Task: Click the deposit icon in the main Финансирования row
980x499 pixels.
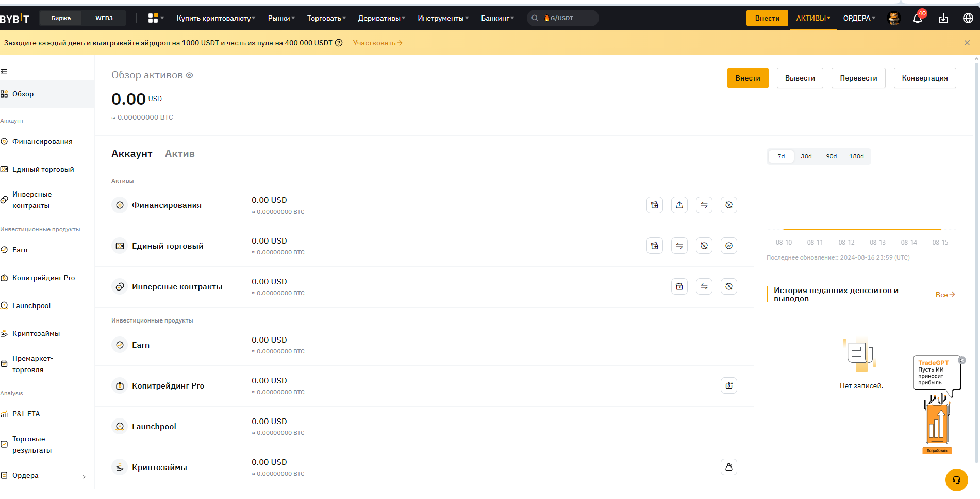Action: tap(655, 205)
